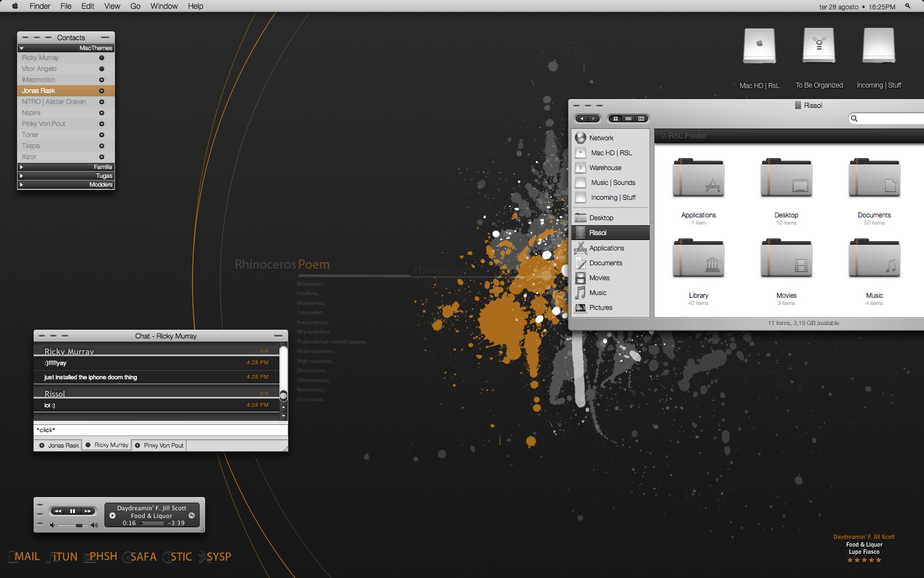The width and height of the screenshot is (924, 578).
Task: Go forward in the Finder window
Action: point(594,118)
